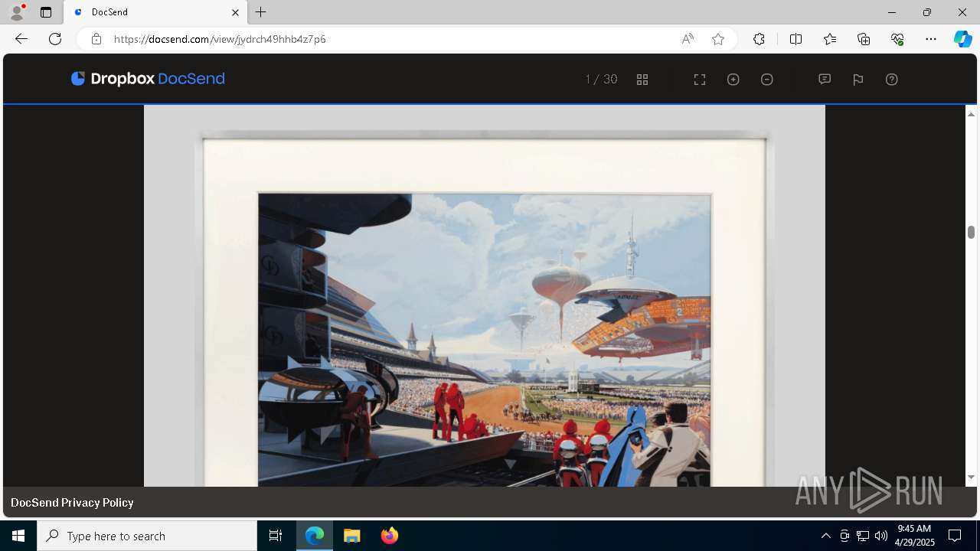Open the DocSend help question icon
Screen dimensions: 980x551
[892, 80]
